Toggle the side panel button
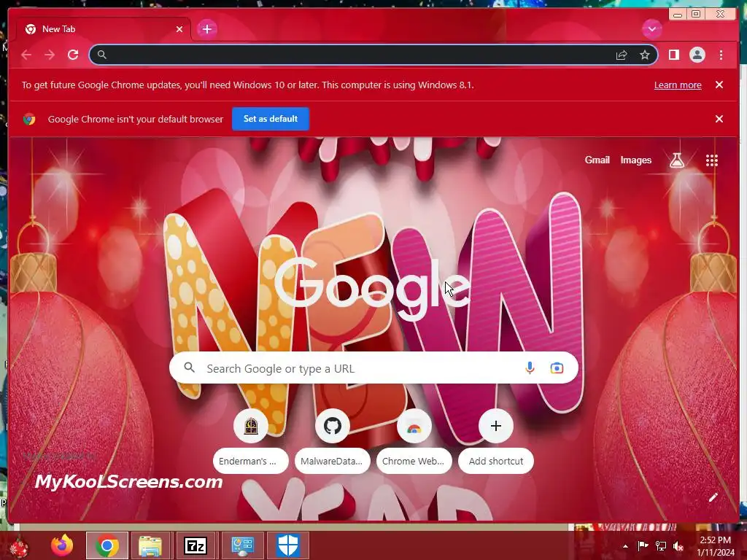 (673, 55)
